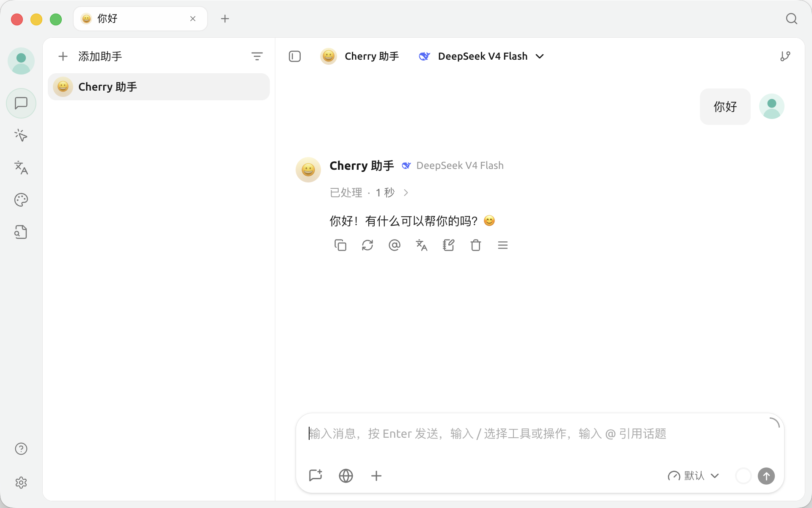Click the Cherry 助手 reply avatar
The height and width of the screenshot is (508, 812).
(308, 170)
